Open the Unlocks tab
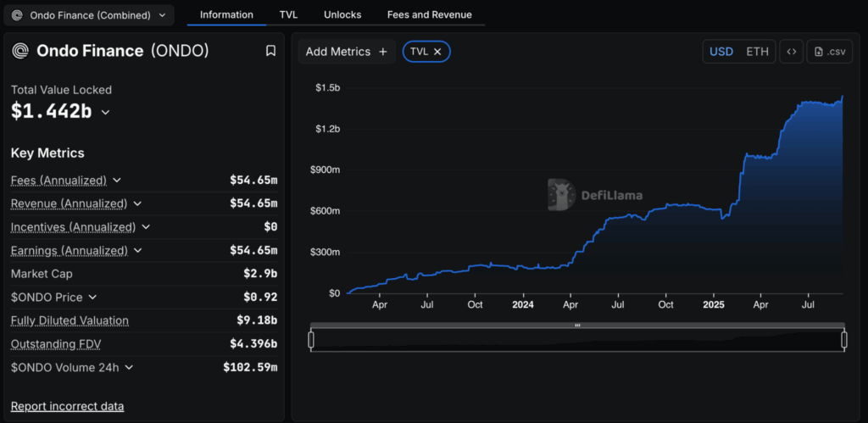 tap(342, 14)
